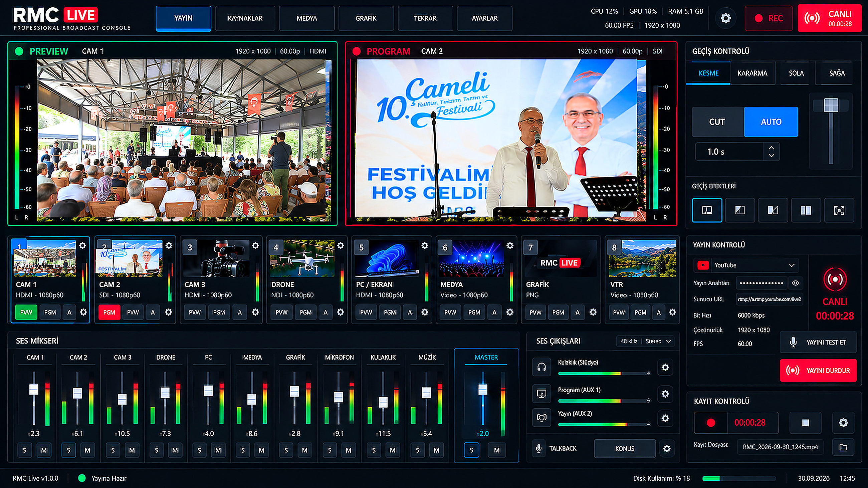The height and width of the screenshot is (488, 868).
Task: Open DRONE source bottom-row settings gear
Action: [341, 312]
